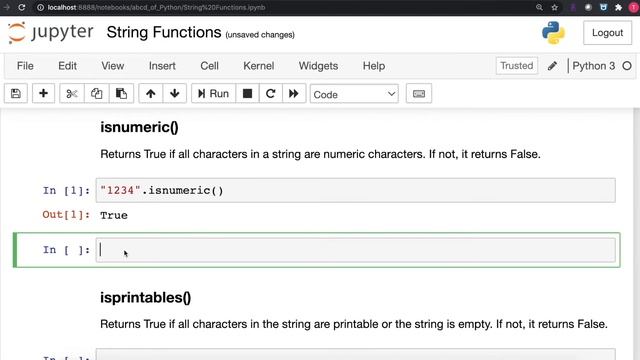Log out using the Logout button
640x360 pixels.
point(607,33)
